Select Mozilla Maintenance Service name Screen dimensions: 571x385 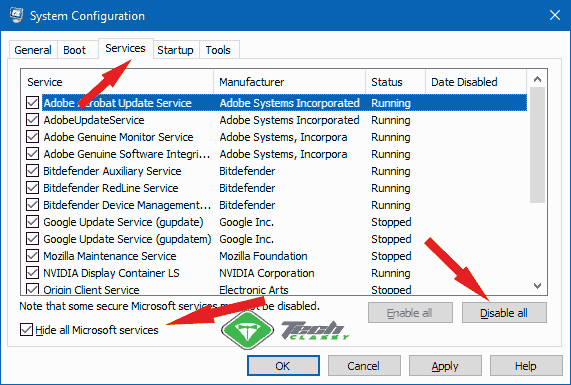coord(110,256)
